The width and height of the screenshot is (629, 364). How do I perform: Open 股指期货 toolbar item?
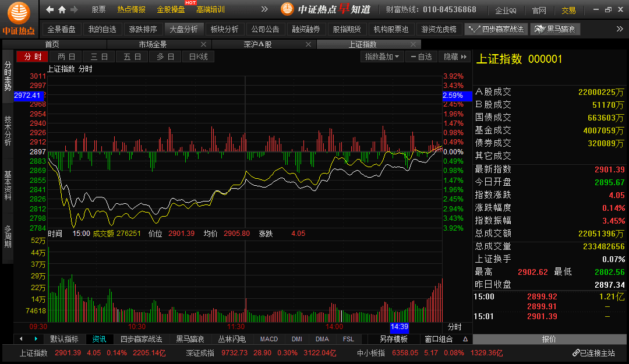pyautogui.click(x=347, y=29)
